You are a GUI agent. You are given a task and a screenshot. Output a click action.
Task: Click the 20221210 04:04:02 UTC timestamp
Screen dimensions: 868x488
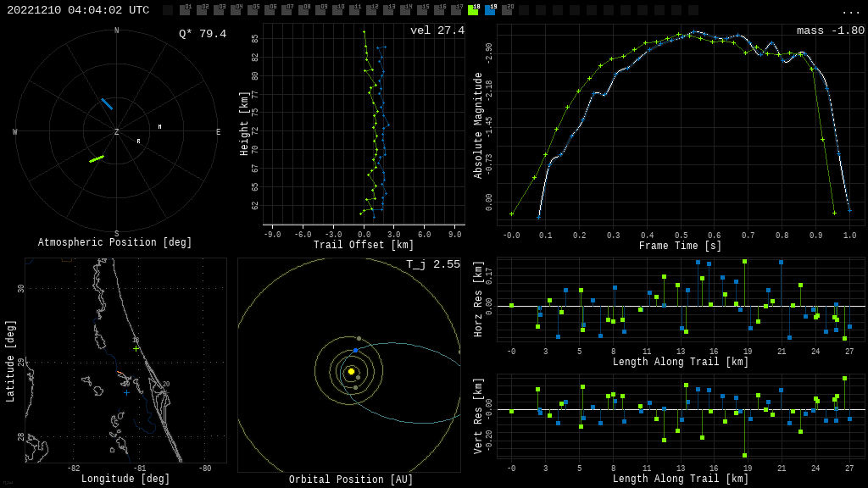pos(78,10)
